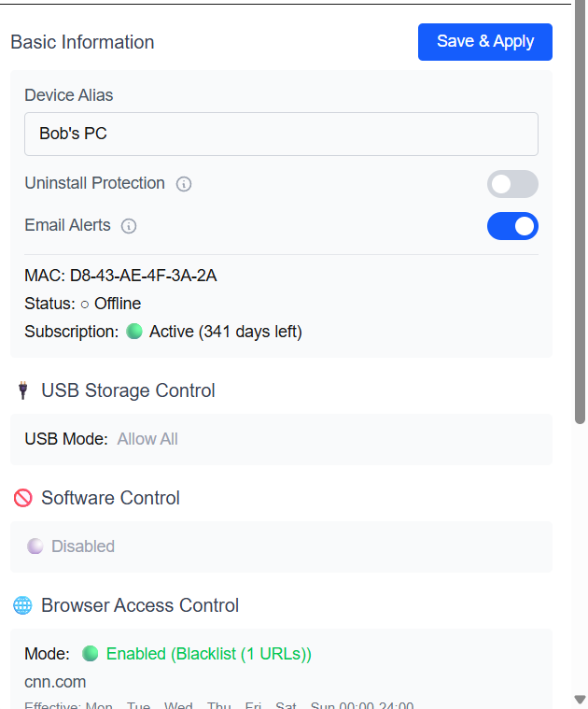This screenshot has height=709, width=588.
Task: Click into the Device Alias field
Action: [x=281, y=134]
